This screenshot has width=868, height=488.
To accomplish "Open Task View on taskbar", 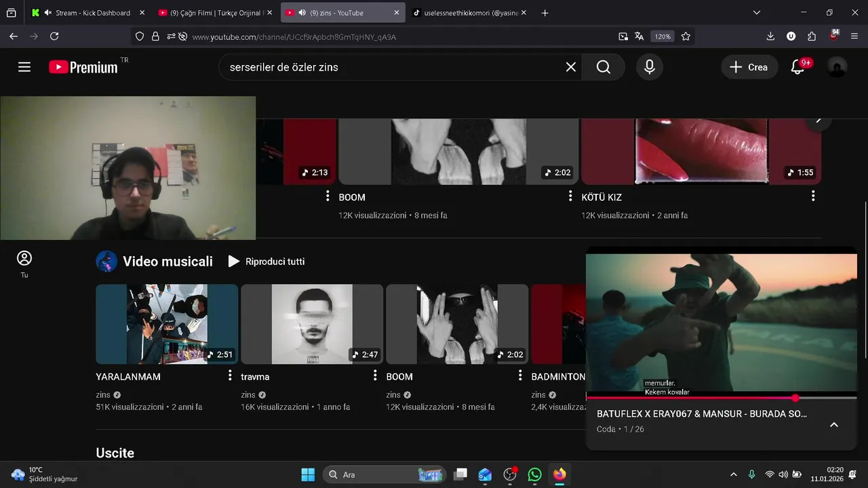I will pos(460,474).
